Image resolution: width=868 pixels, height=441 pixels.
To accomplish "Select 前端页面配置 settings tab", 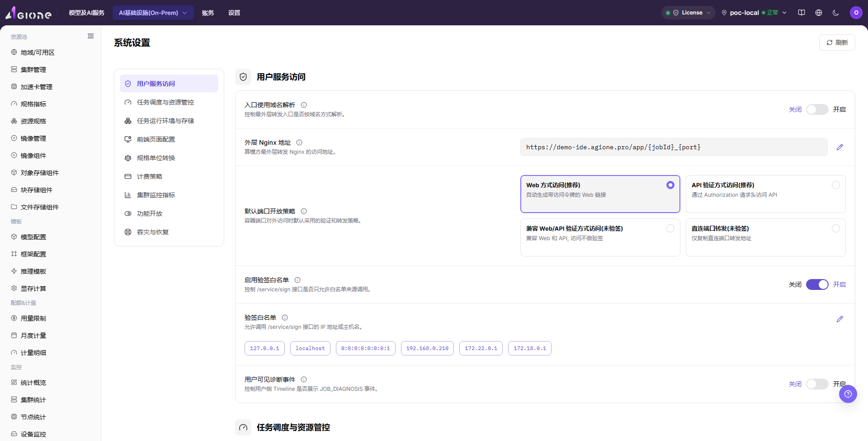I will [169, 139].
